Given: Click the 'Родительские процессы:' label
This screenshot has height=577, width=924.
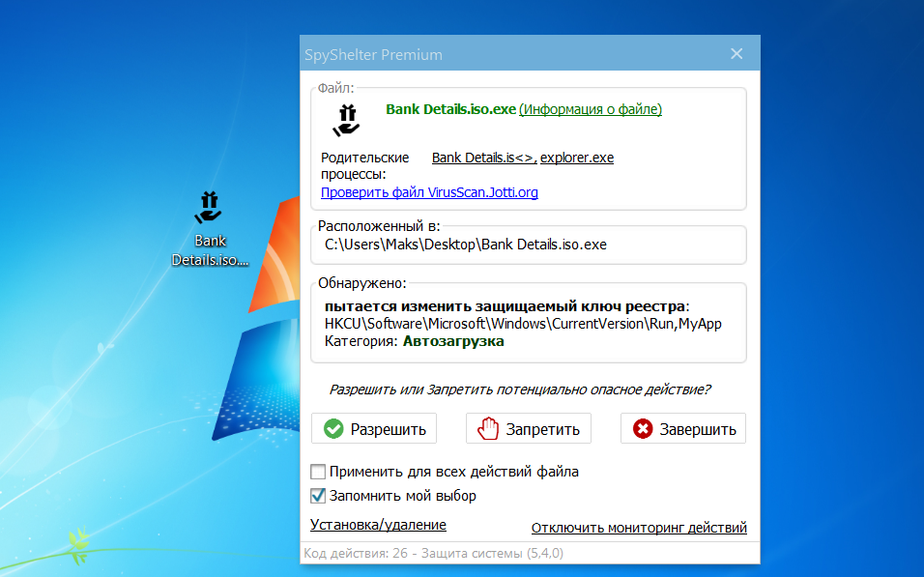Looking at the screenshot, I should 364,165.
